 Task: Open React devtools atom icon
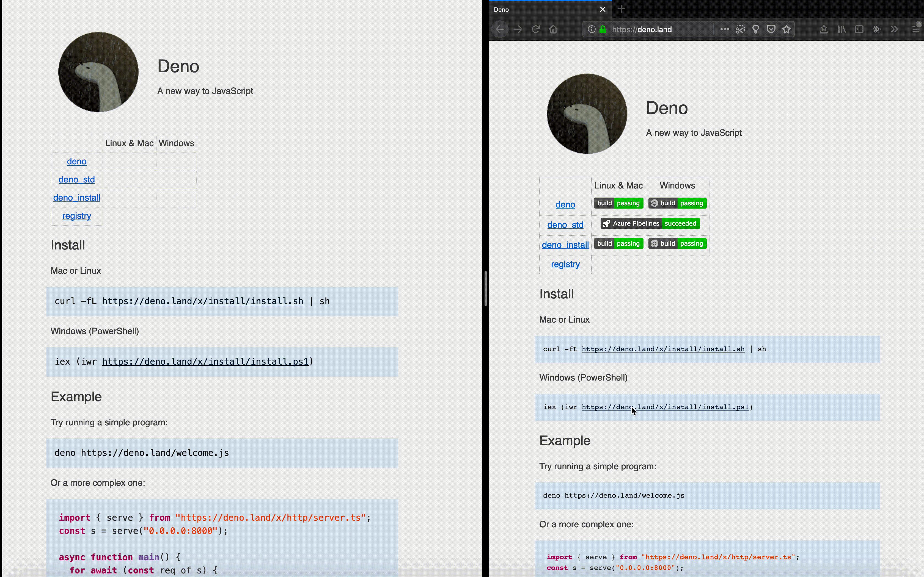tap(877, 29)
